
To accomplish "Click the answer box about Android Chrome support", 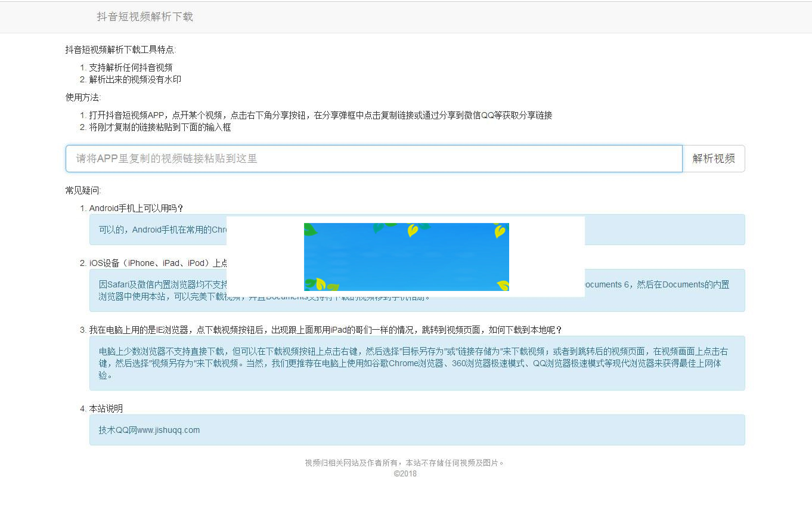I will (x=149, y=229).
